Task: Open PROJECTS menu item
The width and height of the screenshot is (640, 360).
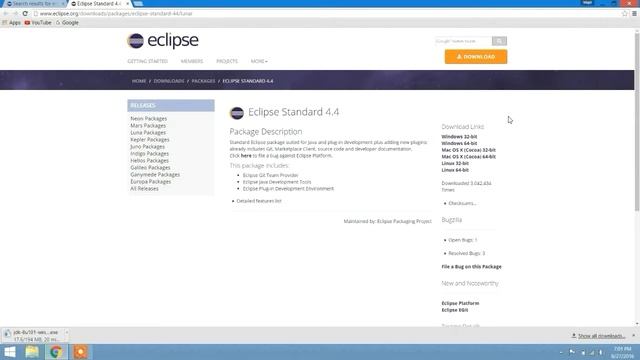Action: point(227,61)
